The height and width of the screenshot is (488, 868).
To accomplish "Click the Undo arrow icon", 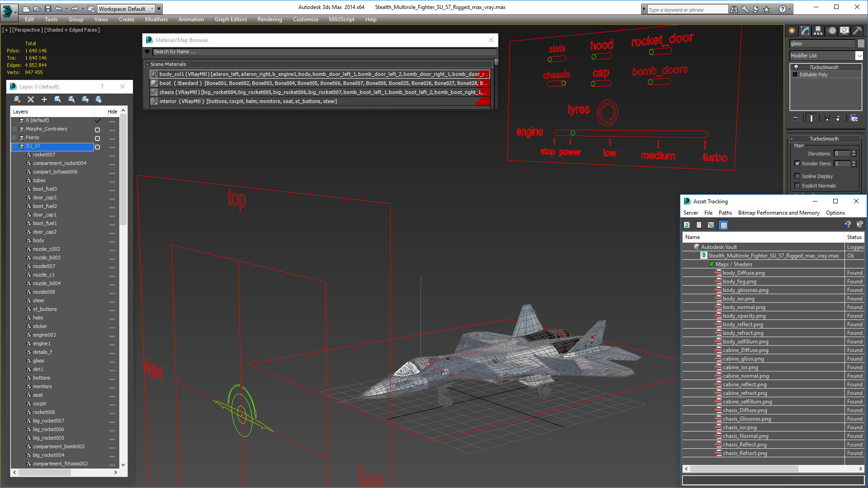I will click(59, 9).
